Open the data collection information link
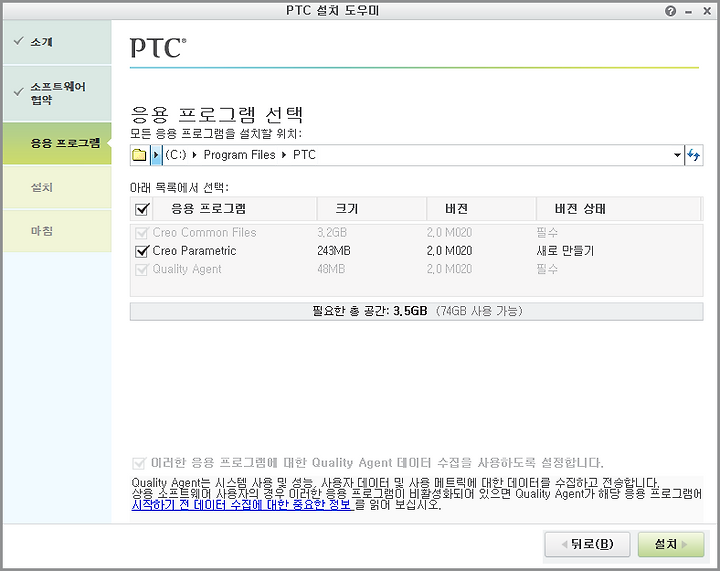 click(x=242, y=505)
